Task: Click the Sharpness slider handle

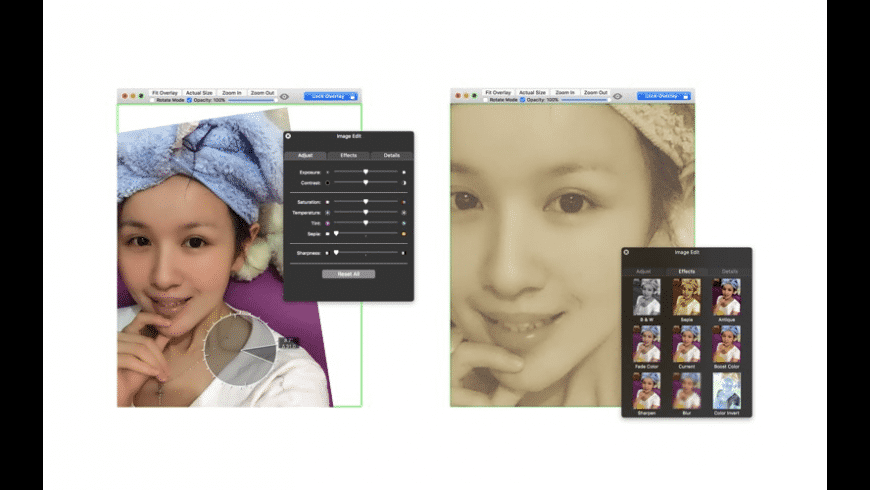Action: tap(336, 252)
